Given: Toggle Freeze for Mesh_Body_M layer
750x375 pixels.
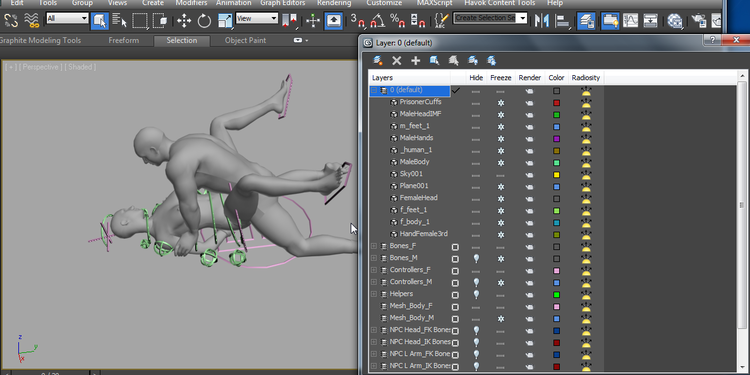Looking at the screenshot, I should coord(501,319).
